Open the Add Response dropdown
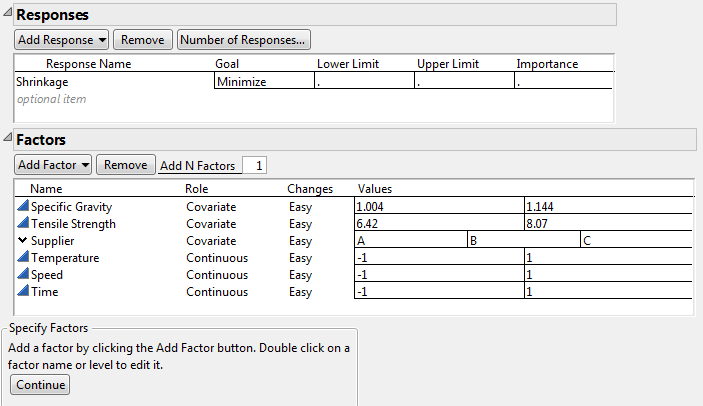The height and width of the screenshot is (406, 703). point(61,40)
